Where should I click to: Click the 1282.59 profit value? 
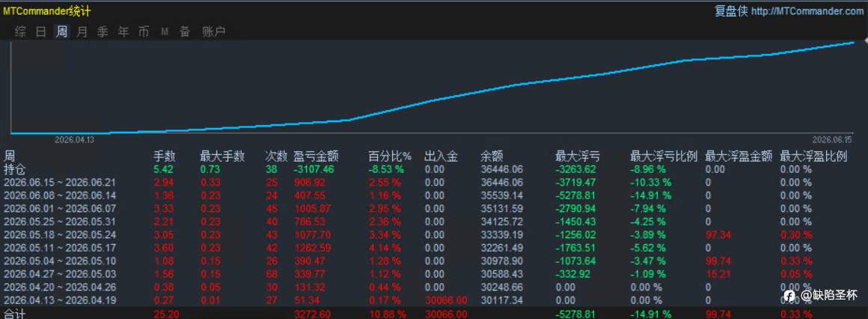pos(312,248)
